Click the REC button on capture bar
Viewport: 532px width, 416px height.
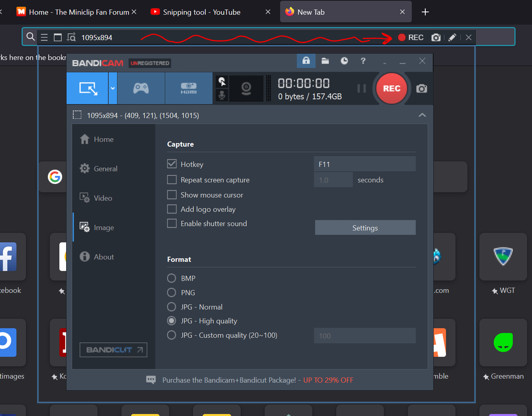(411, 37)
